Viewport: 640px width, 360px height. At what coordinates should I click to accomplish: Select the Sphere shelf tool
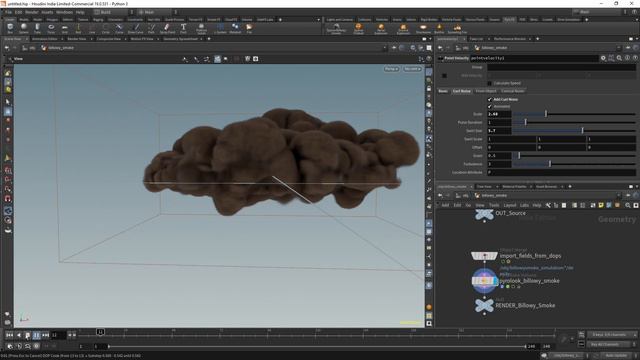24,28
